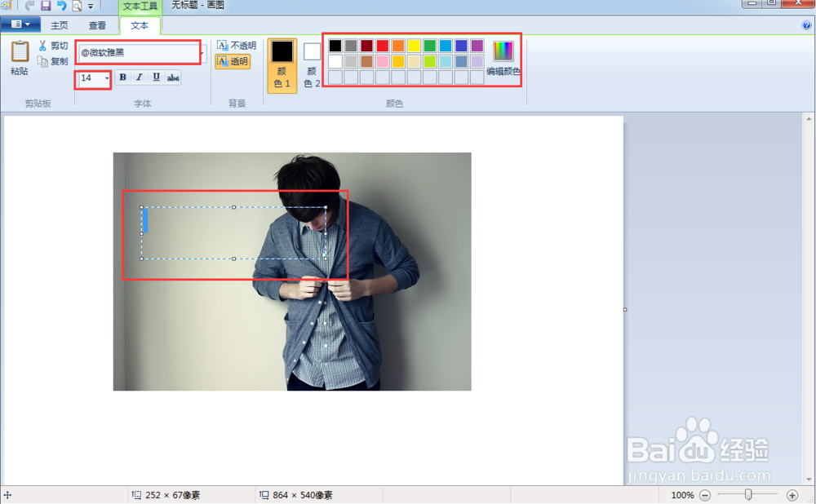Viewport: 816px width, 504px height.
Task: Click the Paint application icon in title bar
Action: [6, 6]
